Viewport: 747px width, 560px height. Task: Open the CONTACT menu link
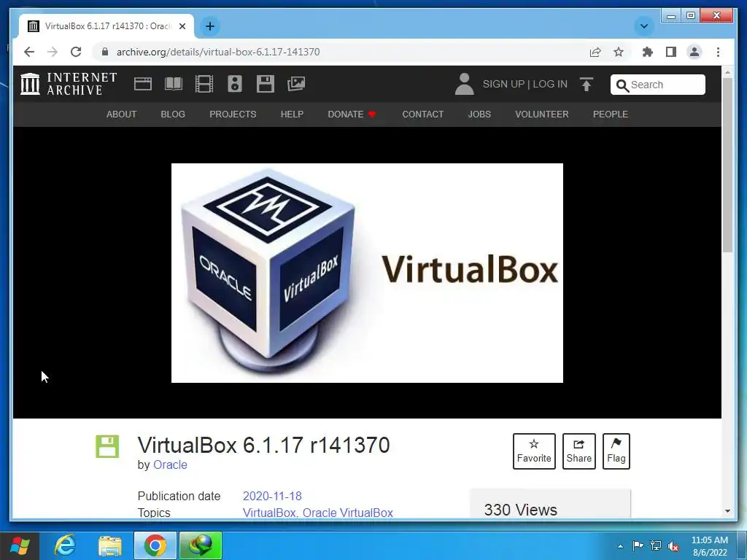pos(423,114)
